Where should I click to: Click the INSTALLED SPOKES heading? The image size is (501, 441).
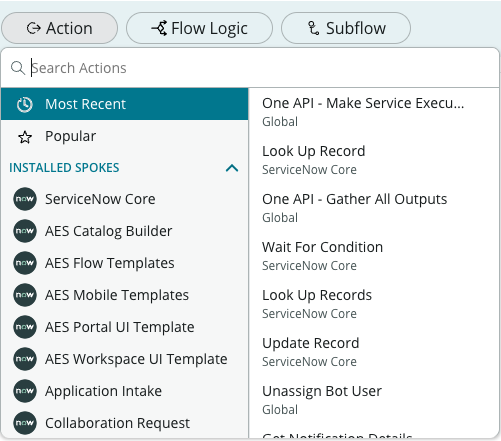point(64,168)
